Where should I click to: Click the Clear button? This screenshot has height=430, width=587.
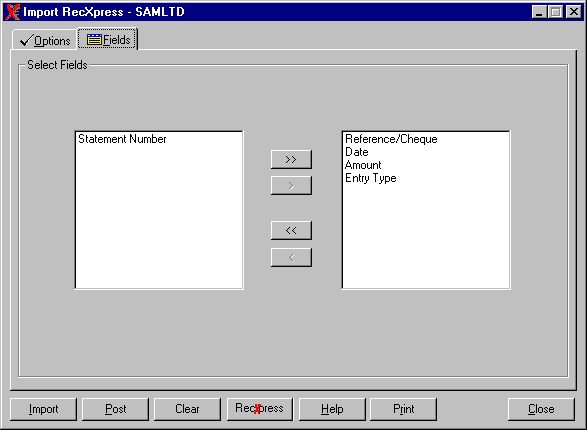point(187,409)
